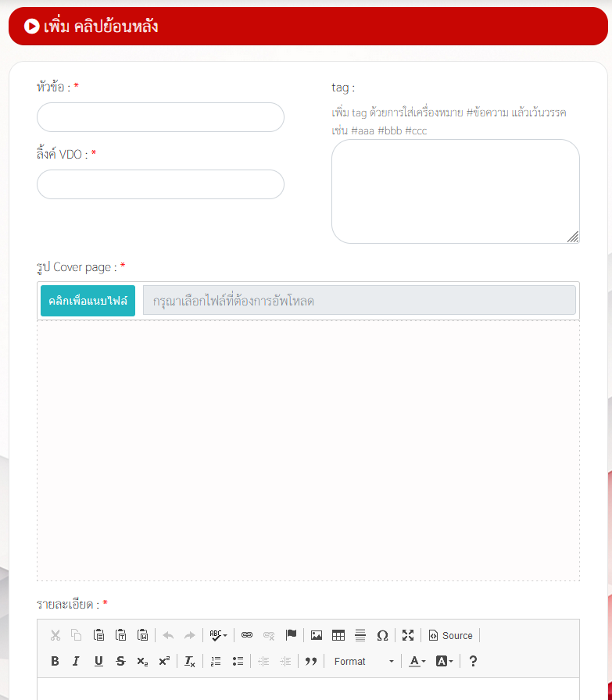This screenshot has width=612, height=700.
Task: Click into the tag text area
Action: pos(455,191)
